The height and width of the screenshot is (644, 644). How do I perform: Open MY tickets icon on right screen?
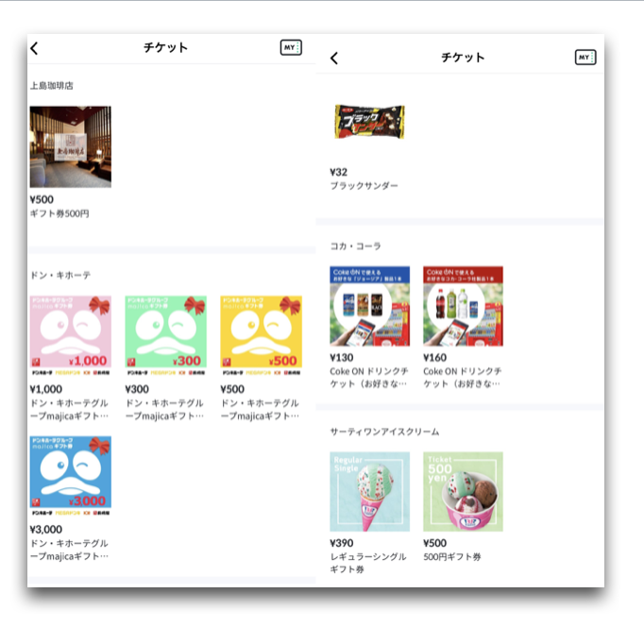[x=585, y=57]
